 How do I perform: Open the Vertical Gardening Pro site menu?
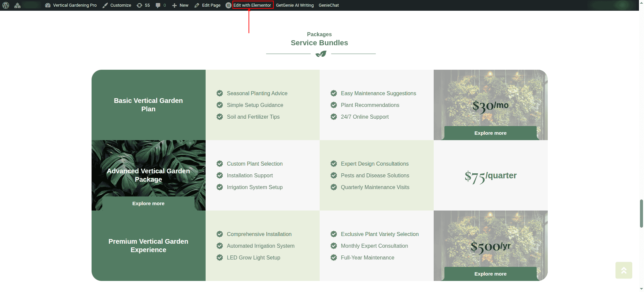tap(71, 5)
